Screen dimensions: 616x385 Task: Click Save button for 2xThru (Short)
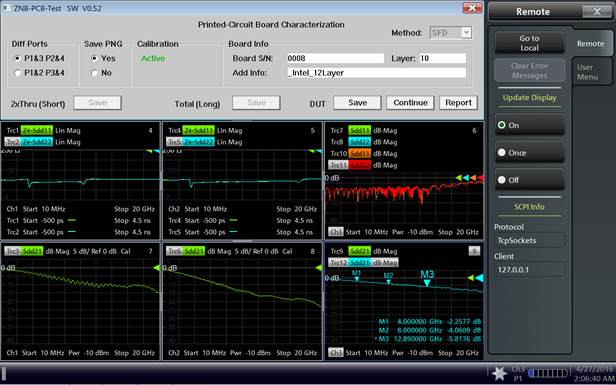tap(97, 103)
